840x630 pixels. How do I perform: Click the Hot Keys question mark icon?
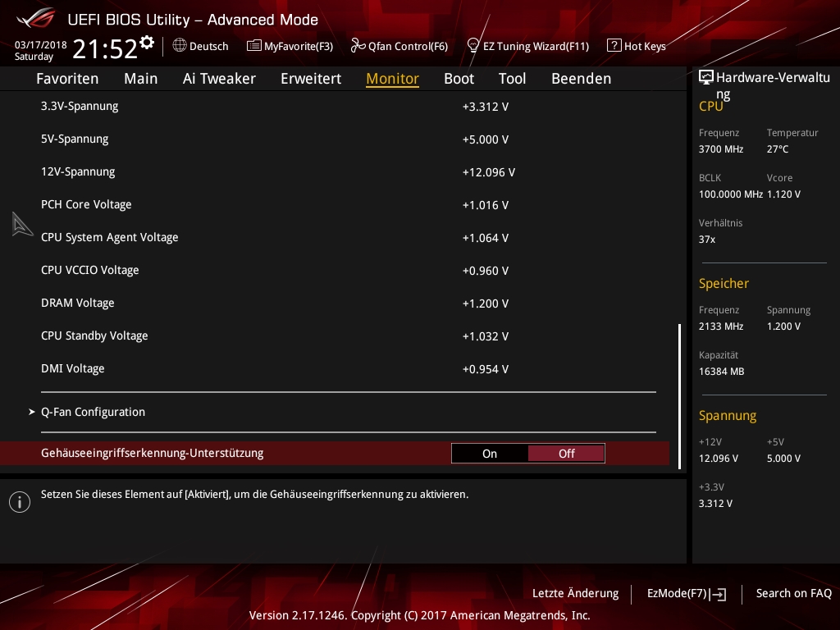coord(614,46)
